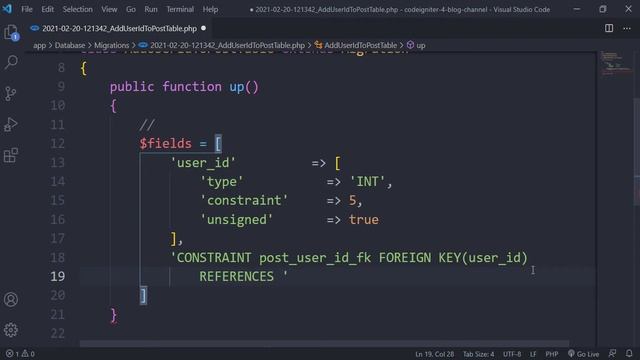Screen dimensions: 640x360
Task: Click the 'true' value on line 16
Action: coord(363,220)
